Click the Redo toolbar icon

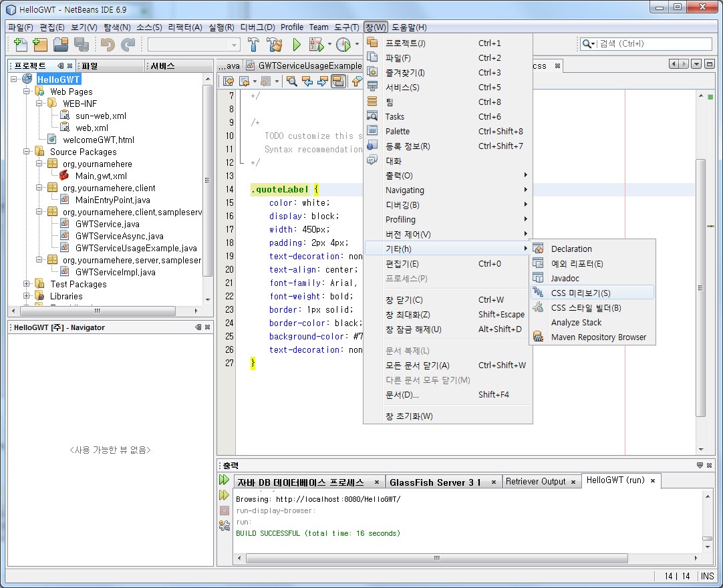pos(128,44)
